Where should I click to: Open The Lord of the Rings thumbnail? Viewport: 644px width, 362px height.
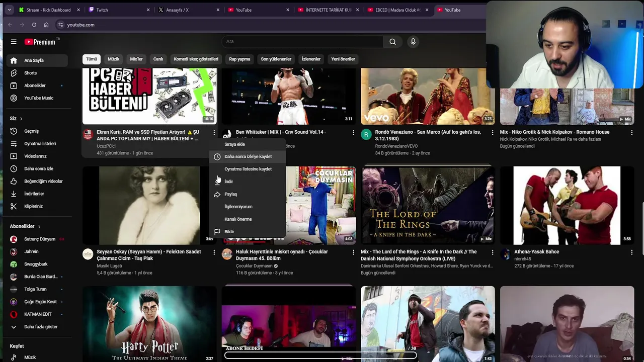428,205
